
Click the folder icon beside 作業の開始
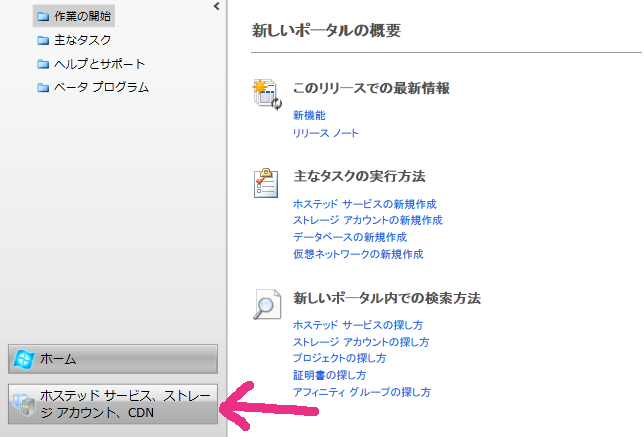click(43, 17)
